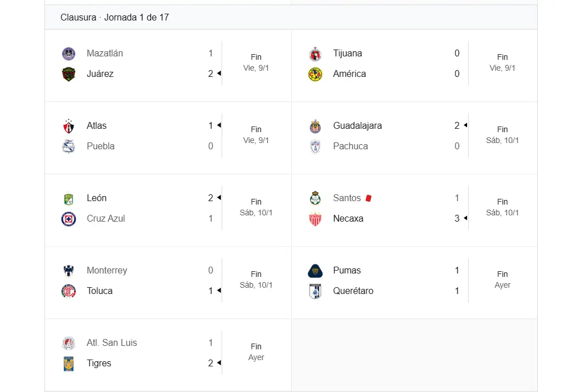
Task: Click the Toluca team crest icon
Action: (x=68, y=291)
